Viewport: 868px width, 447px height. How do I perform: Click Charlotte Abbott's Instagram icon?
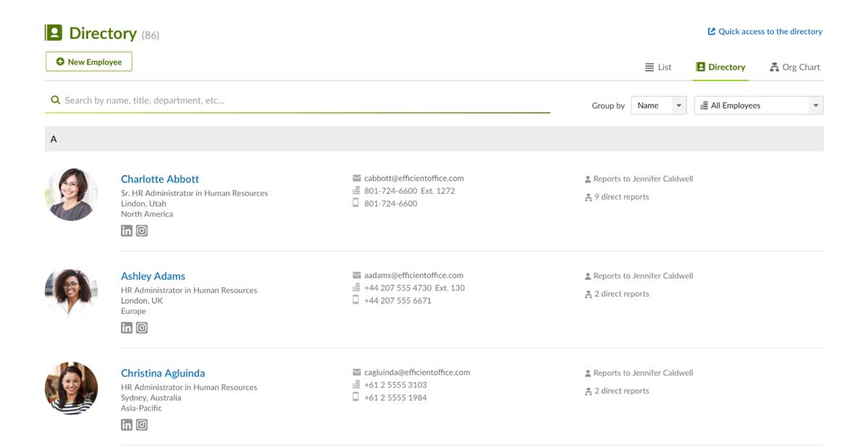tap(142, 230)
